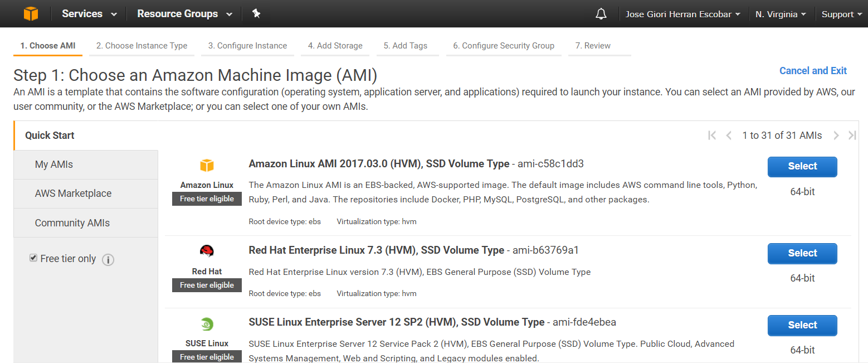The width and height of the screenshot is (868, 363).
Task: Click 64-bit label under Amazon Linux Select
Action: click(x=802, y=192)
